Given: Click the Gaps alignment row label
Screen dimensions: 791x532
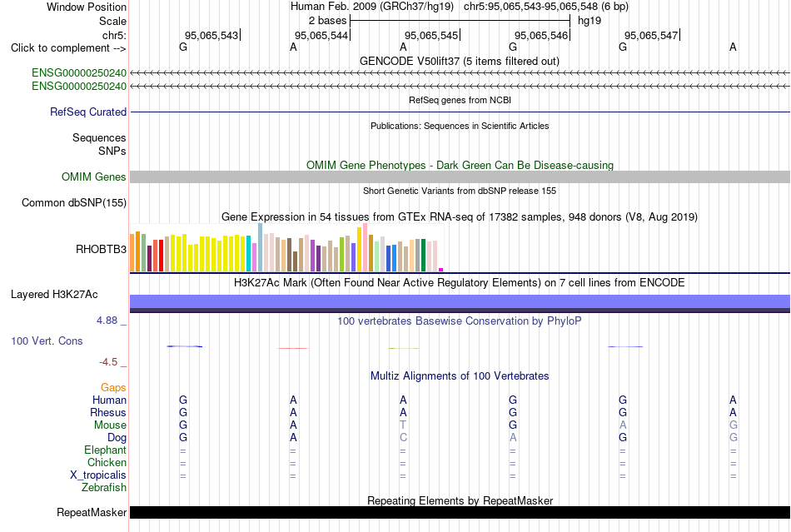Looking at the screenshot, I should 113,387.
